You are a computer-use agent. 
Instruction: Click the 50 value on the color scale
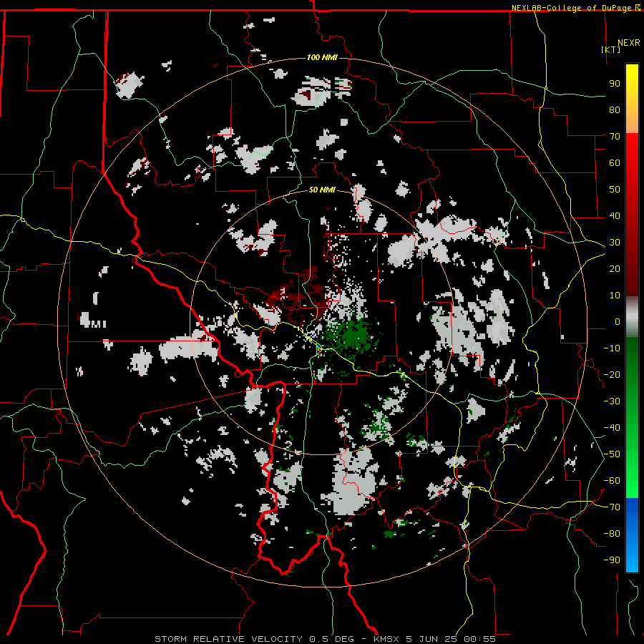[x=615, y=190]
